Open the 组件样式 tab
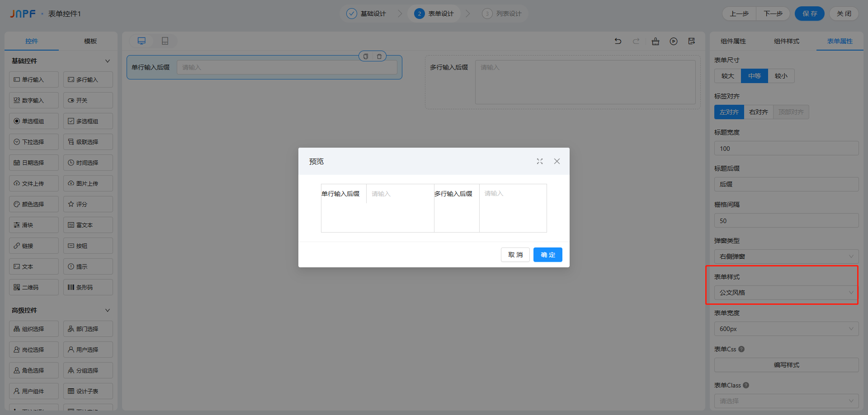Viewport: 868px width, 415px height. [x=787, y=41]
